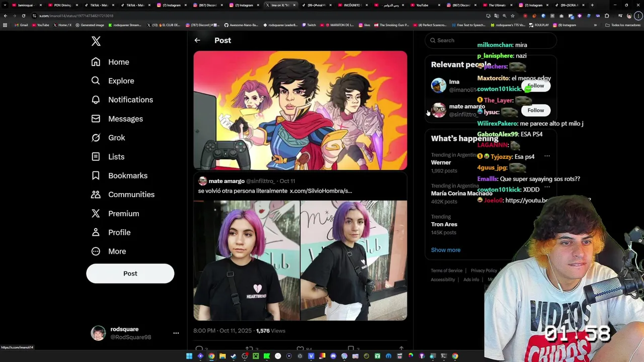
Task: Open Lists from the sidebar
Action: [108, 157]
